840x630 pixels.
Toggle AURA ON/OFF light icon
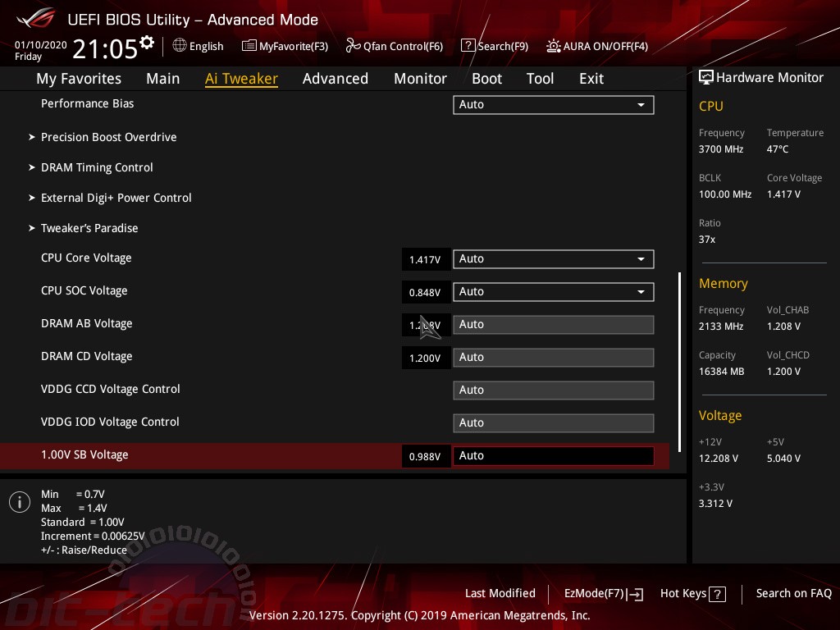point(554,46)
